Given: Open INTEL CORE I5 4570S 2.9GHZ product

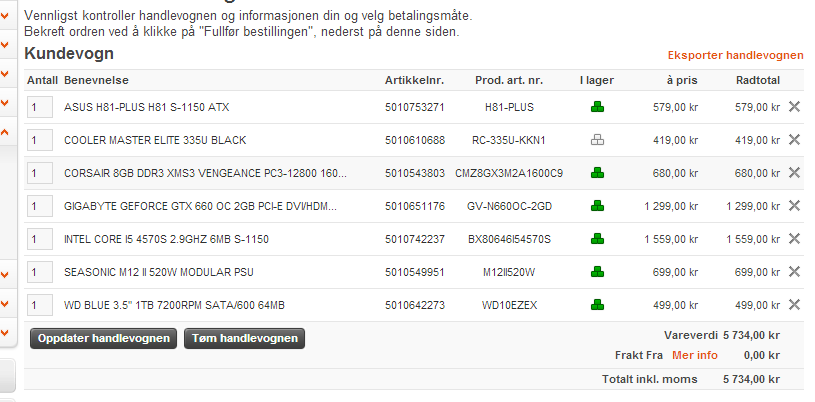Looking at the screenshot, I should click(166, 239).
